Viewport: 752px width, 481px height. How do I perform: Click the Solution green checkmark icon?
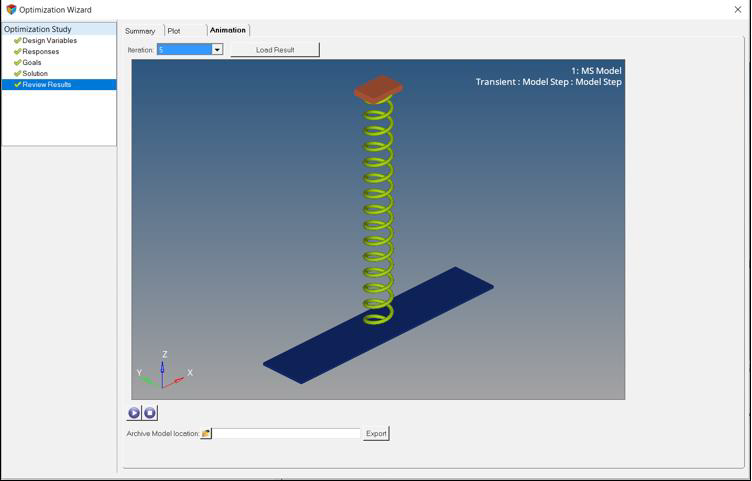(17, 74)
